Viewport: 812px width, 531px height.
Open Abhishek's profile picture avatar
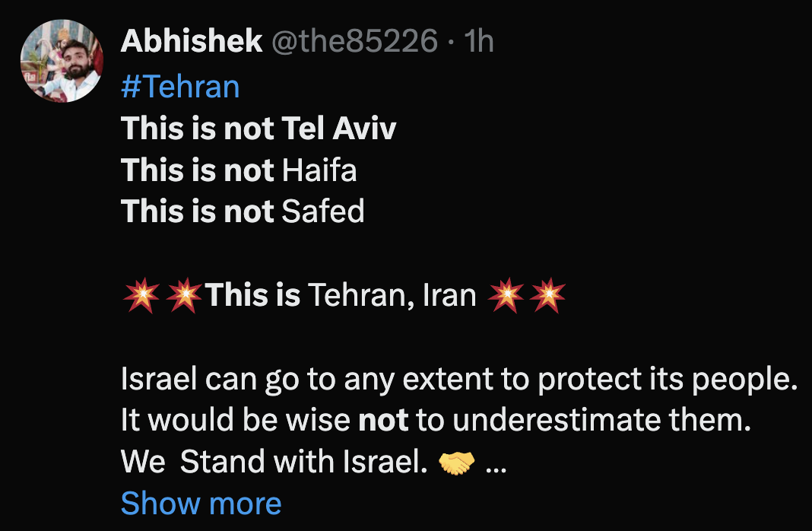tap(61, 62)
